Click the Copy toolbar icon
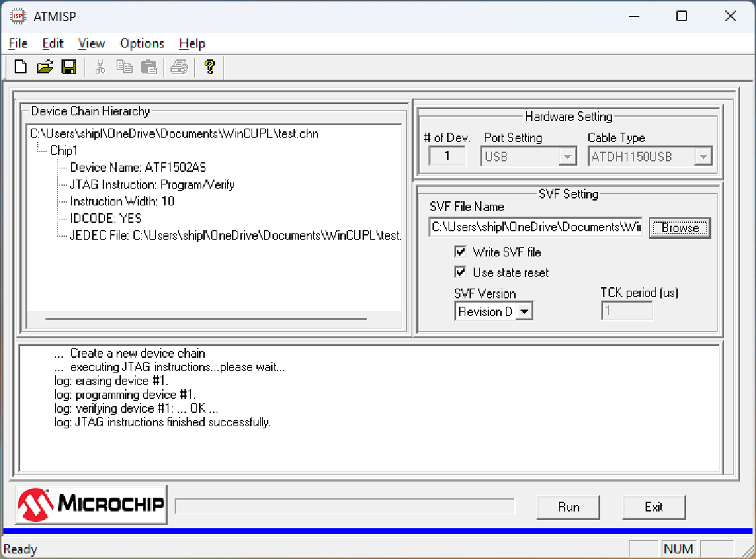Viewport: 756px width, 559px height. 124,66
